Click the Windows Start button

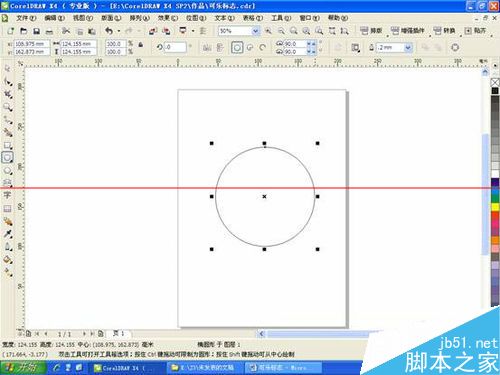tap(23, 368)
